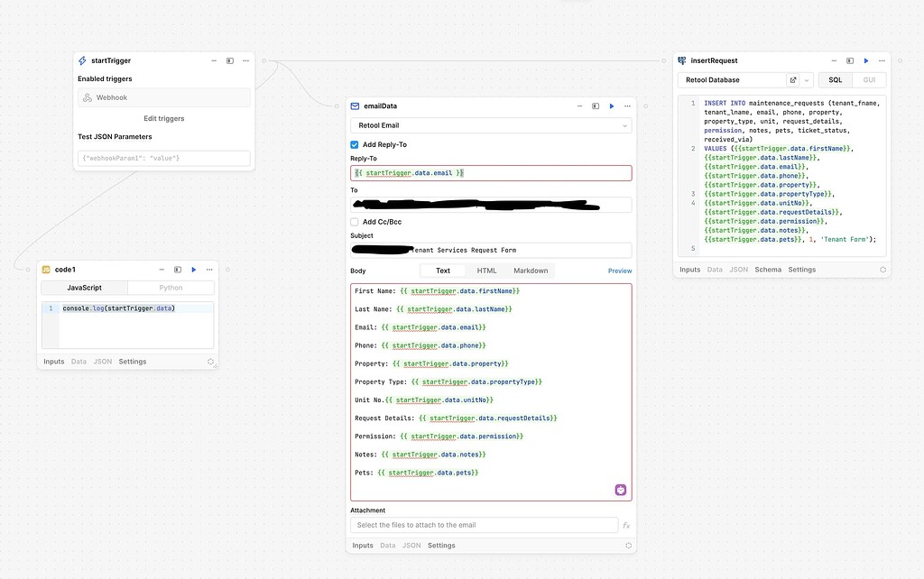Click the Edit triggers link
924x579 pixels.
pos(162,118)
